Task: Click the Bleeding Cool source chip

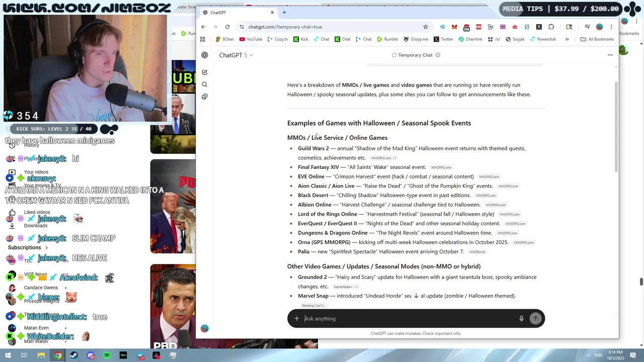Action: [313, 306]
